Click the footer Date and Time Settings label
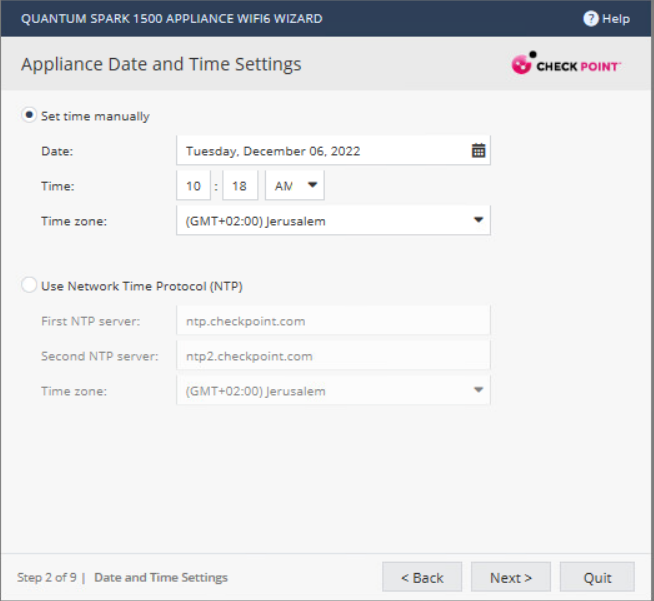 (161, 578)
